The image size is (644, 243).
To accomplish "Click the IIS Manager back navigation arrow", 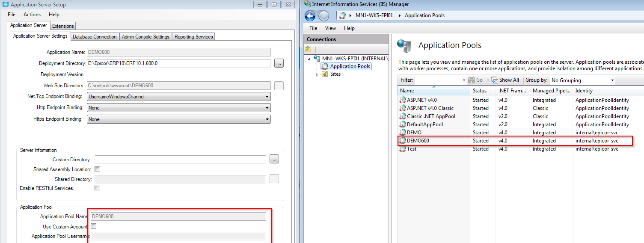I will pyautogui.click(x=310, y=16).
